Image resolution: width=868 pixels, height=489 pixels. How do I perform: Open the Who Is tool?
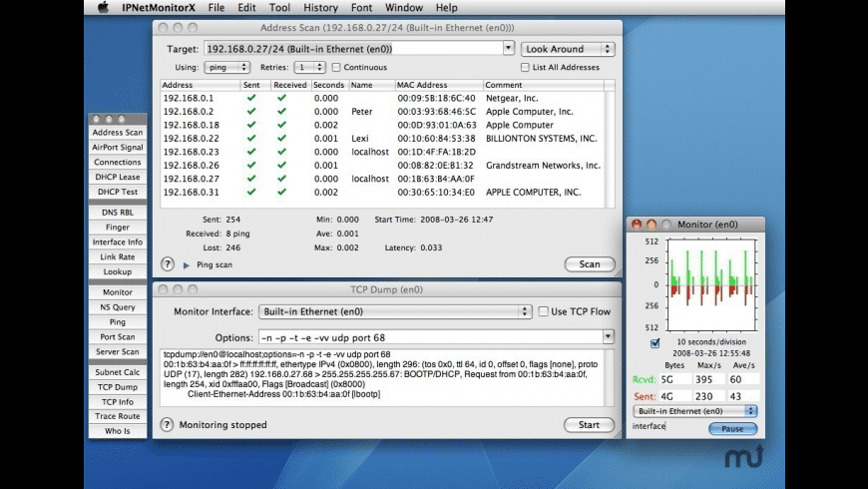[118, 431]
